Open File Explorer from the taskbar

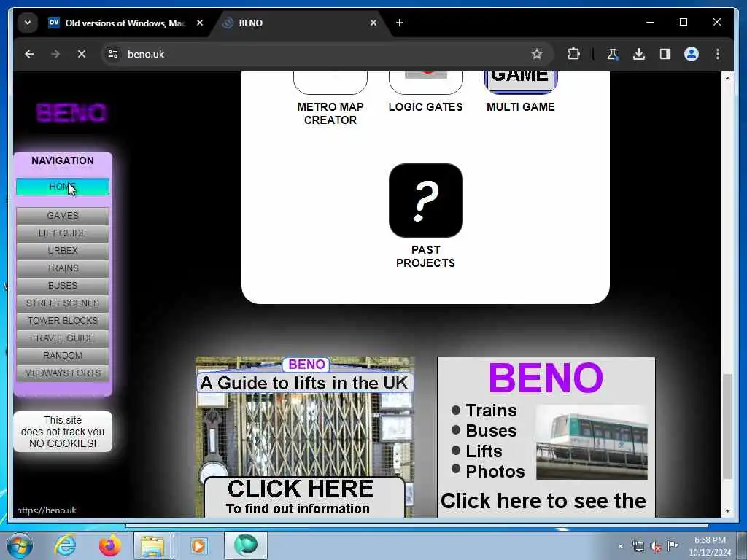click(x=152, y=545)
